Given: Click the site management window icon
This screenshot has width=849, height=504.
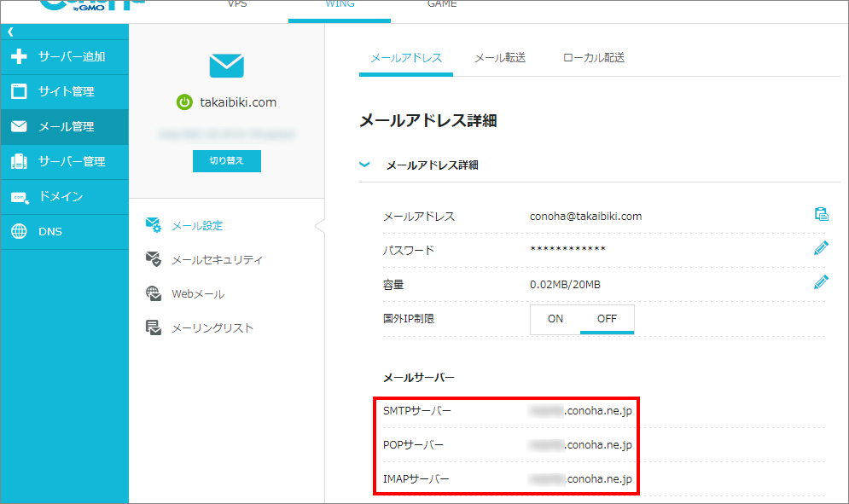Looking at the screenshot, I should (x=19, y=91).
